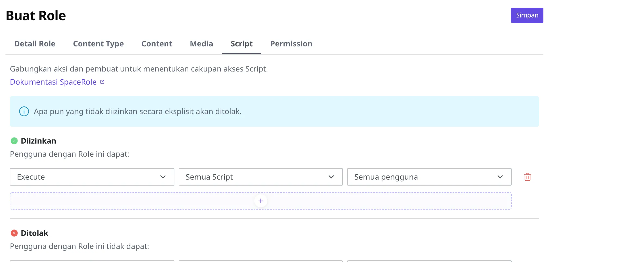
Task: Click the Ditolak section heading
Action: pyautogui.click(x=34, y=233)
